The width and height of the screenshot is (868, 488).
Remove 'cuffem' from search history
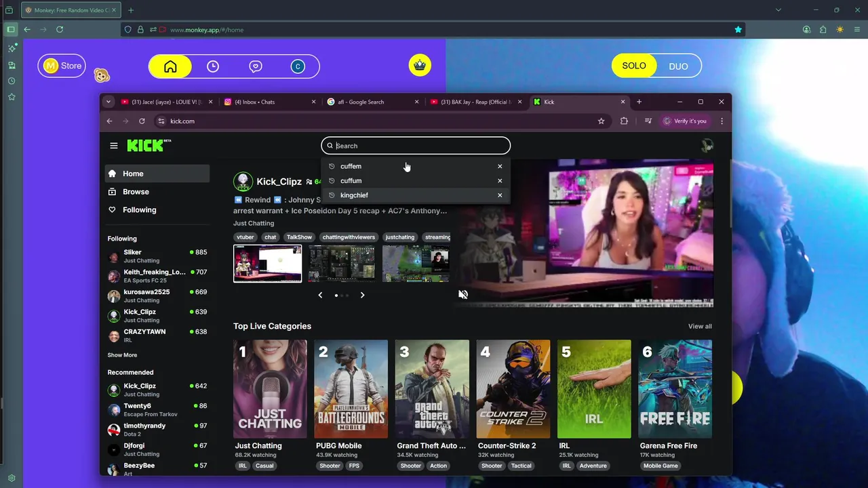(x=500, y=166)
